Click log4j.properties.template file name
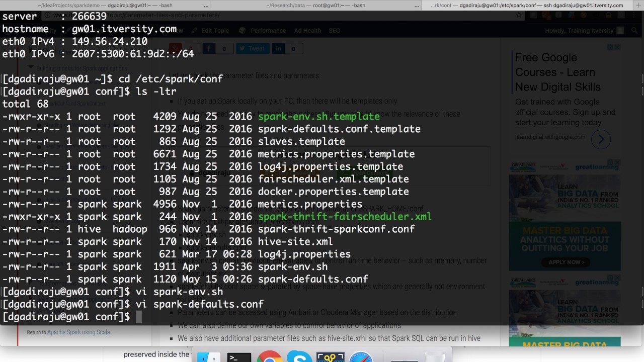Screen dimensions: 644x362 tap(331, 166)
